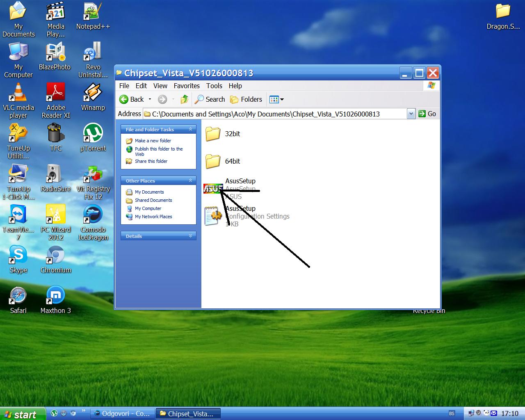Screen dimensions: 525x420
Task: Open the Back history dropdown arrow
Action: (x=150, y=99)
